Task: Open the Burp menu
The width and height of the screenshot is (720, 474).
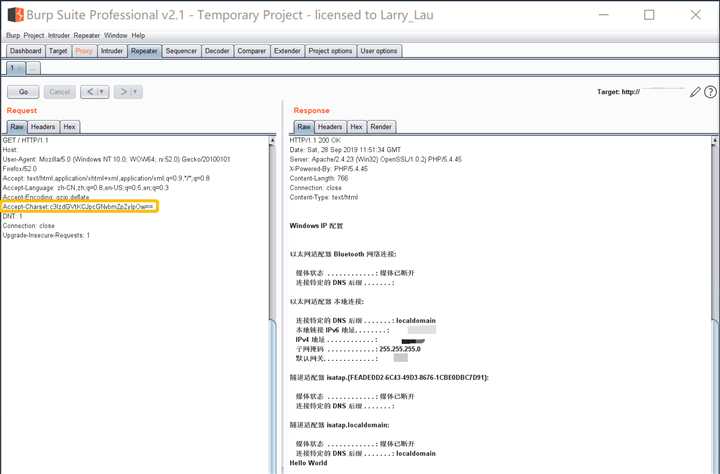Action: 13,35
